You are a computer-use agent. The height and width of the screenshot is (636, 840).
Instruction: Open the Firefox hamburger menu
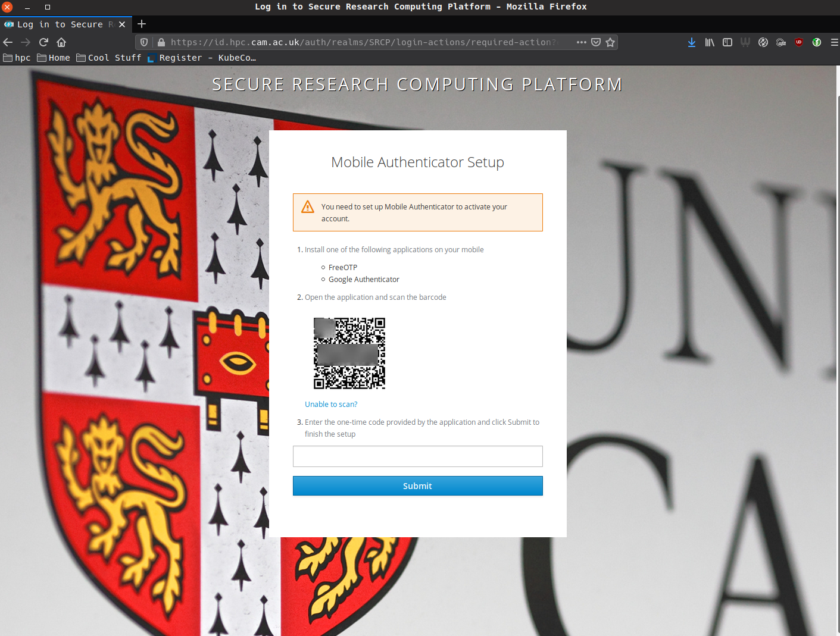tap(834, 42)
